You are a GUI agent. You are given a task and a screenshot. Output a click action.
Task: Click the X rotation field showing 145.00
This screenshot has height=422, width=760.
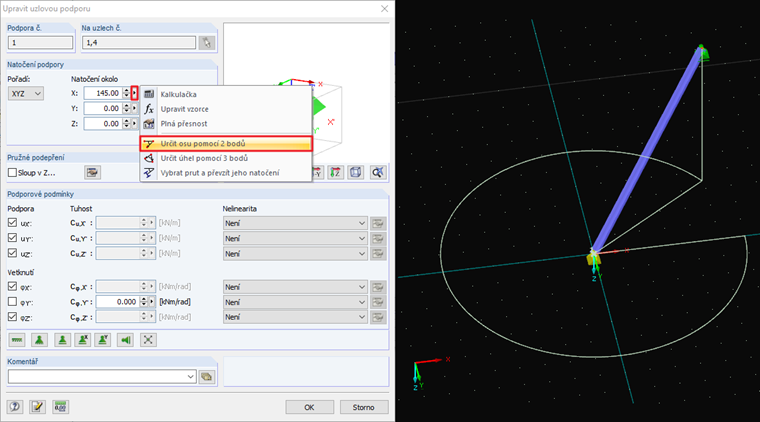(x=103, y=93)
